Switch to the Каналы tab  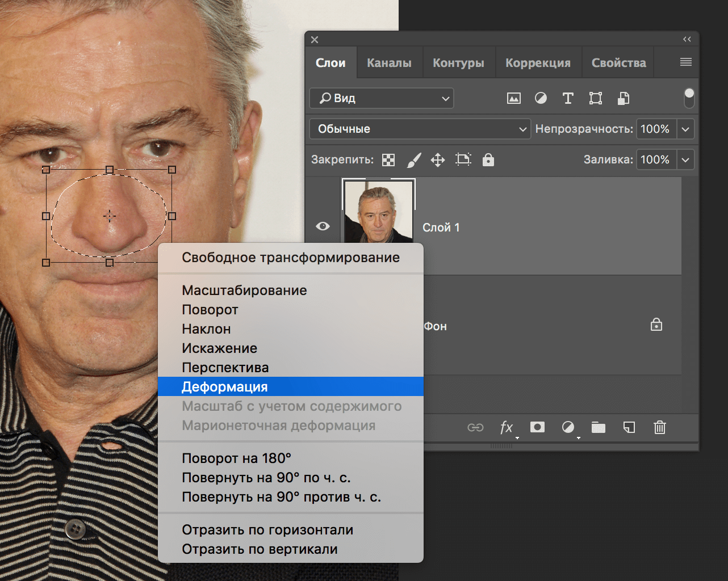[x=389, y=62]
